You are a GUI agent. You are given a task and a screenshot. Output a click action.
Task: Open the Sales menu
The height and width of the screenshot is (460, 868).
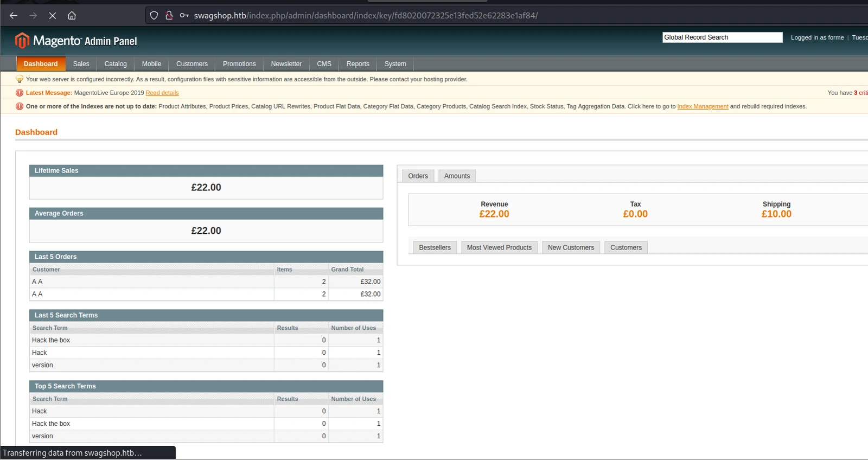point(81,64)
